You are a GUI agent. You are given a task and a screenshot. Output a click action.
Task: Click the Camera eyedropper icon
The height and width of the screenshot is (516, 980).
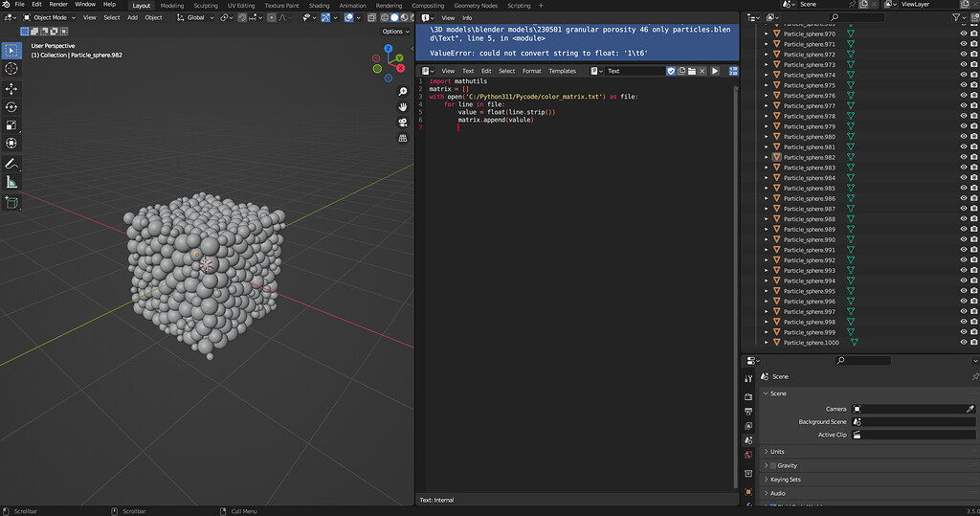(x=970, y=409)
